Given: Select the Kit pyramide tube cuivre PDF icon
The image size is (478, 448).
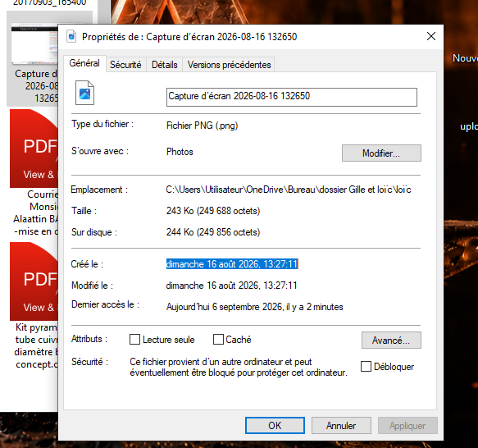Looking at the screenshot, I should tap(34, 281).
